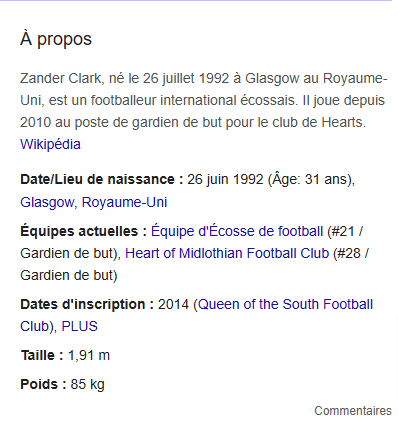Viewport: 398px width, 430px height.
Task: Click the 26 juin 1992 birth date
Action: [225, 179]
